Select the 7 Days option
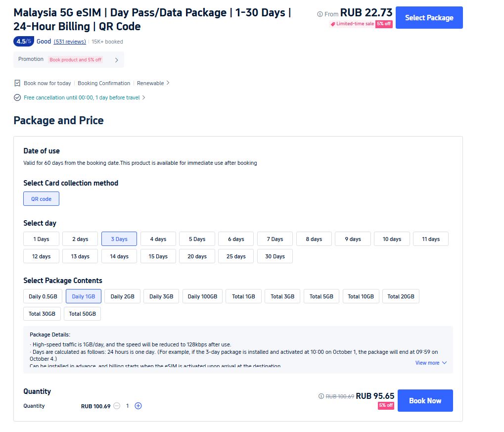 pos(275,239)
